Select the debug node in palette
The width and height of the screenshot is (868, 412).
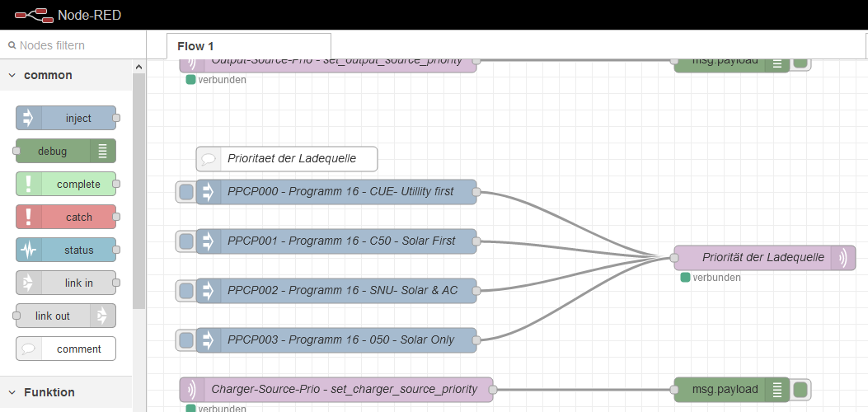pyautogui.click(x=64, y=151)
